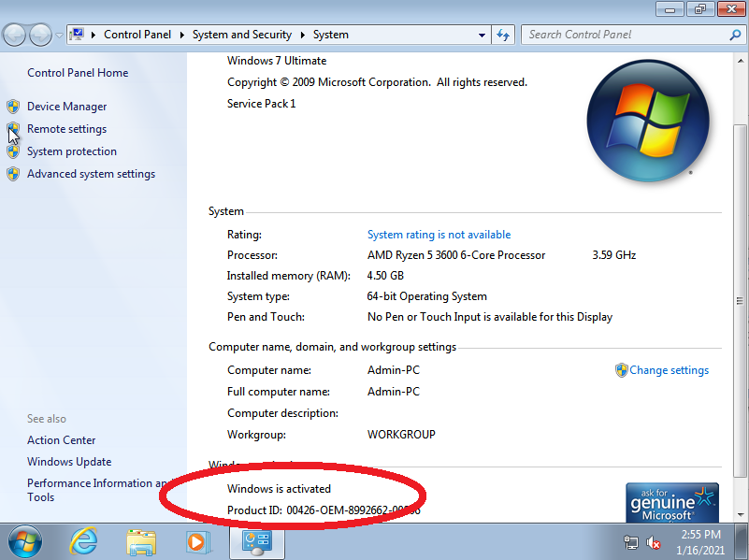
Task: Click the Control Panel taskbar button
Action: [x=257, y=542]
